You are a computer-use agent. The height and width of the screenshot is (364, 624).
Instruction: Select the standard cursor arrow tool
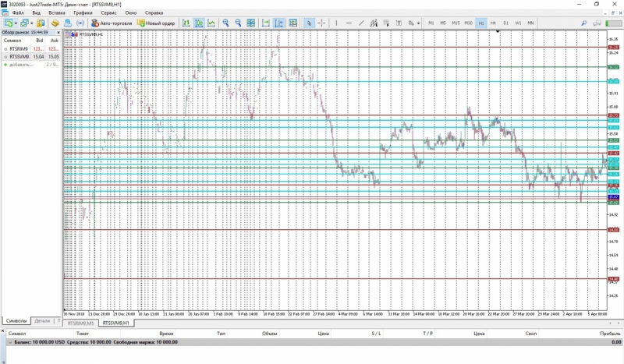[x=309, y=23]
